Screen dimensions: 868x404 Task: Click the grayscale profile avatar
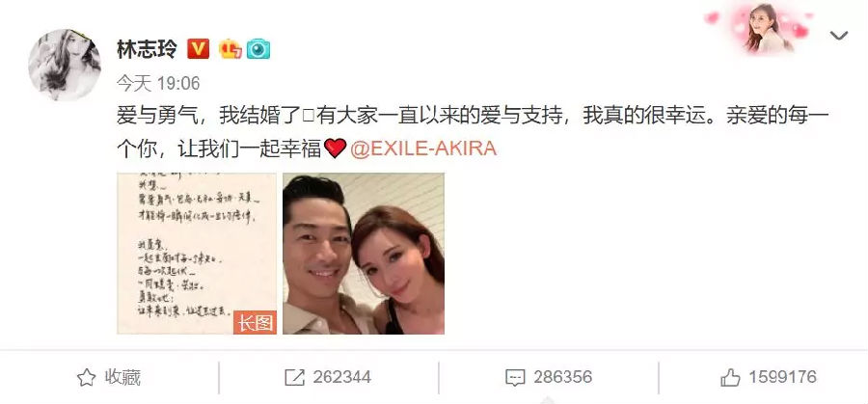(65, 66)
